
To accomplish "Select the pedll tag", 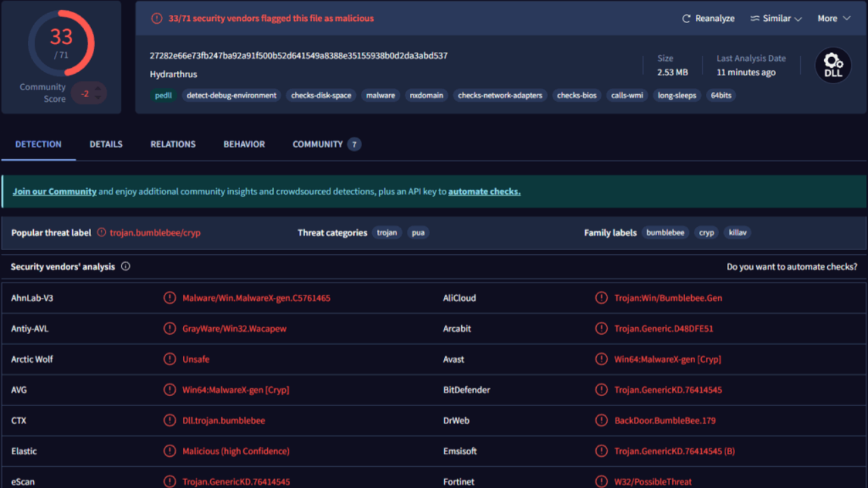I will (163, 96).
